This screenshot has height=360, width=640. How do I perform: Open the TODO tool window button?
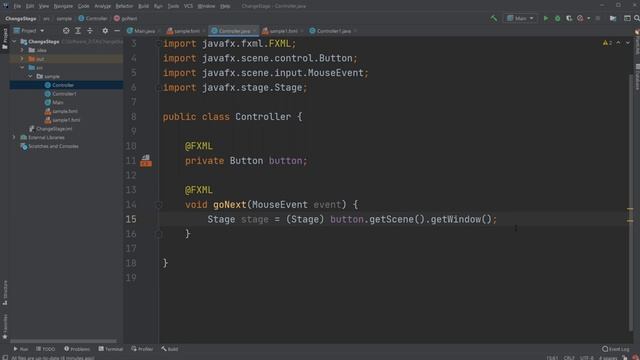(x=45, y=349)
